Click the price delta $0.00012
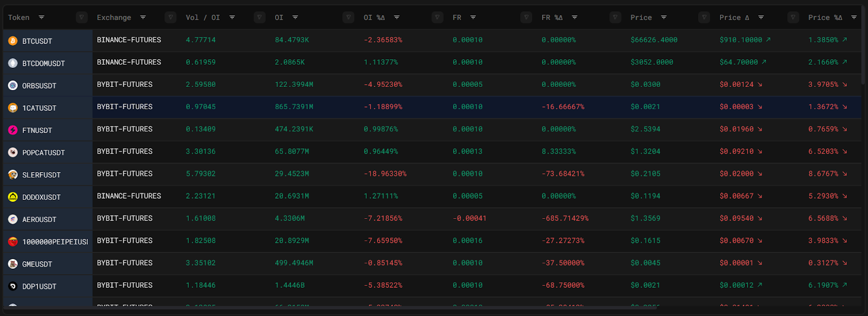 (737, 285)
